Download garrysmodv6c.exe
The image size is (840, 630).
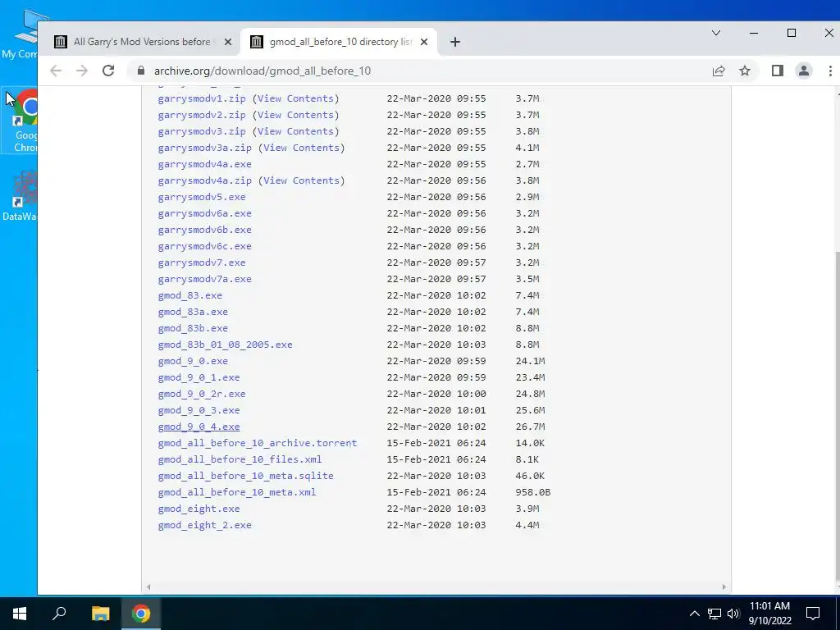[x=204, y=246]
